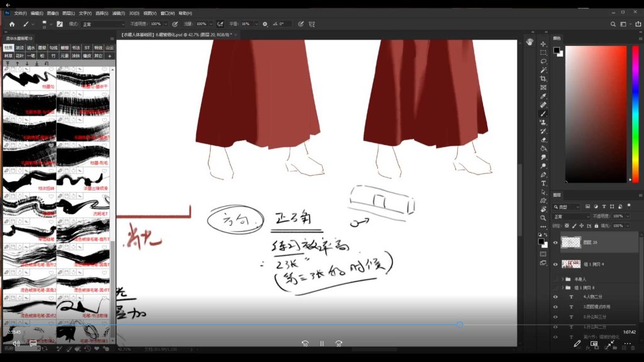Select the Dodge tool
The image size is (644, 362).
click(543, 166)
